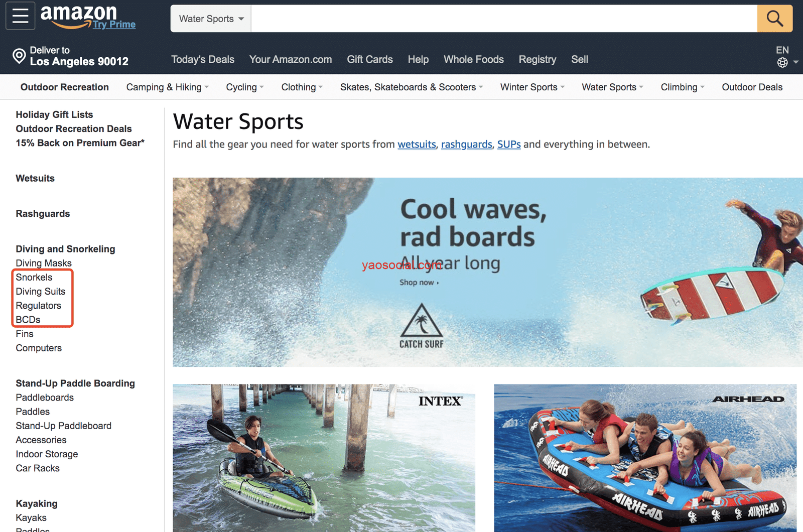Click Try Prime link
This screenshot has width=803, height=532.
[114, 24]
